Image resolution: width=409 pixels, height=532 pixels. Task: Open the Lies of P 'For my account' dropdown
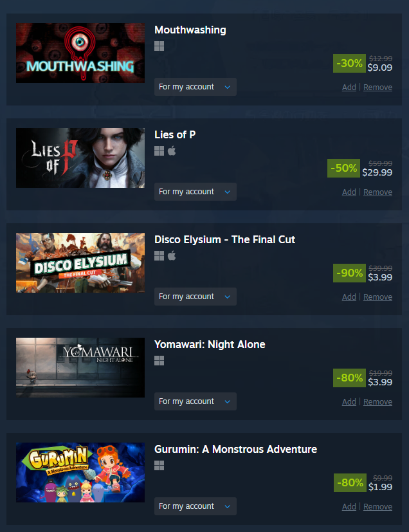tap(195, 192)
